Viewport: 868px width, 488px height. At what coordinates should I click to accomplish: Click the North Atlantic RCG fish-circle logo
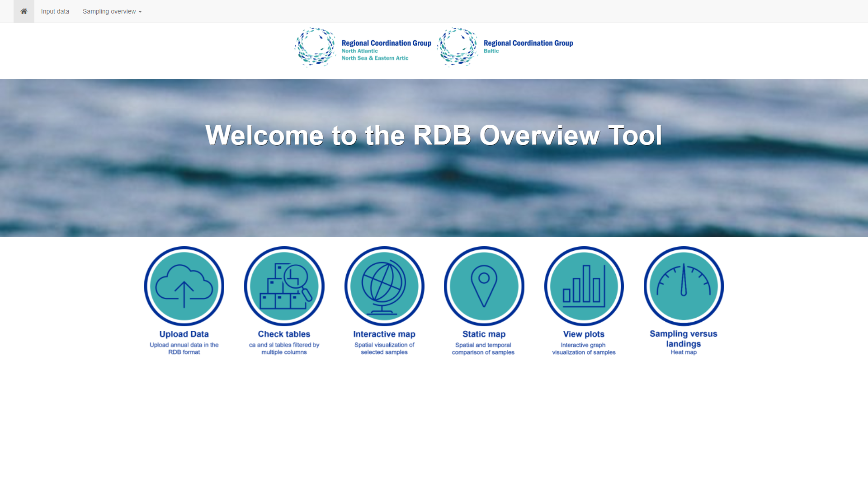(x=315, y=47)
